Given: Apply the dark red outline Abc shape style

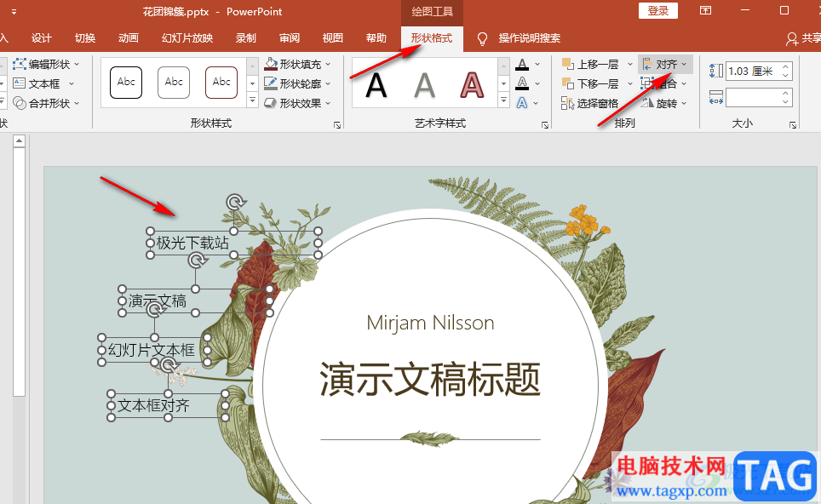Looking at the screenshot, I should (x=221, y=83).
